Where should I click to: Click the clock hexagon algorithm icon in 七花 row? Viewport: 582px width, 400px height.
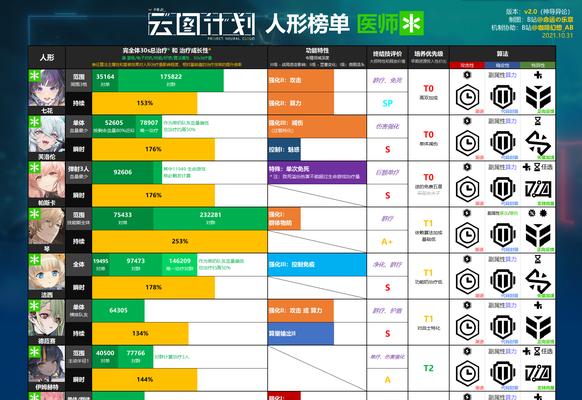tap(467, 97)
